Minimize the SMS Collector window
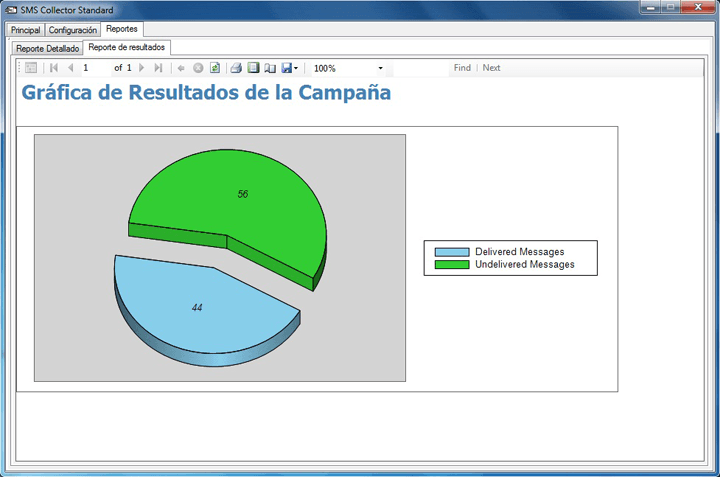The width and height of the screenshot is (720, 477). coord(651,8)
